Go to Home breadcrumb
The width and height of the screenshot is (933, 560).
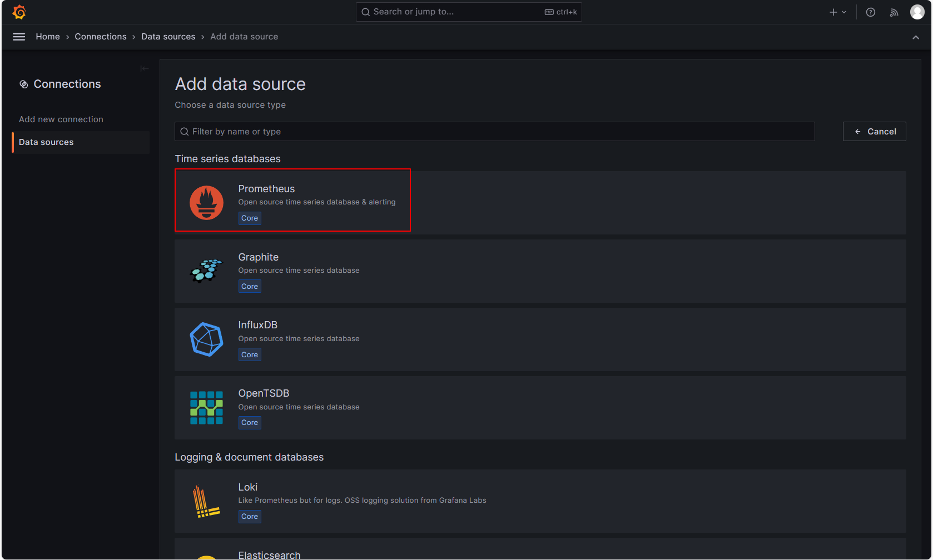tap(48, 37)
